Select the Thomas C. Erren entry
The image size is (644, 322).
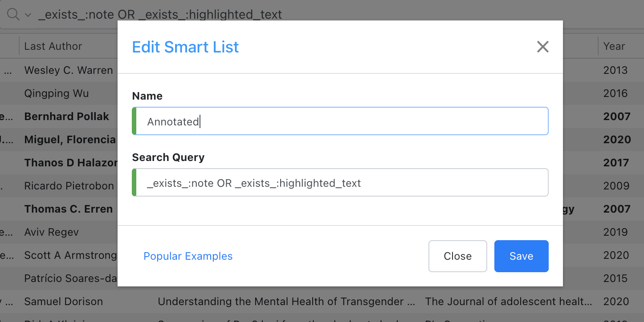pyautogui.click(x=68, y=209)
